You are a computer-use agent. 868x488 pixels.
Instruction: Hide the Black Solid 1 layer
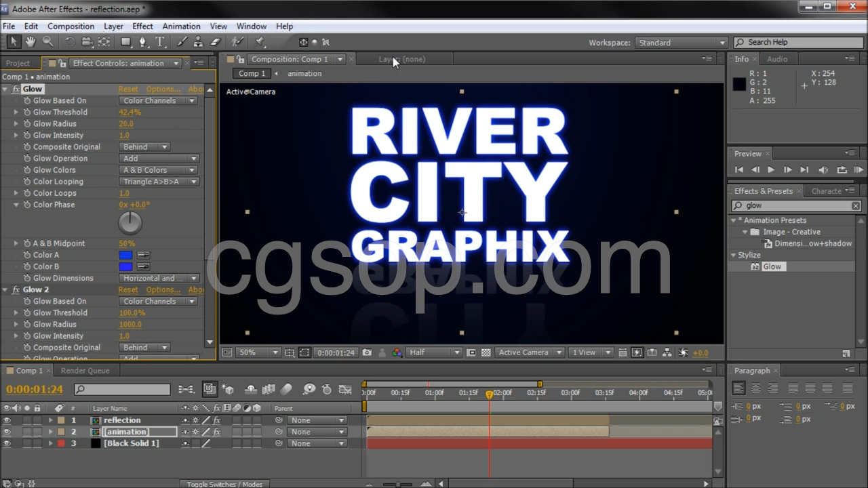[7, 443]
